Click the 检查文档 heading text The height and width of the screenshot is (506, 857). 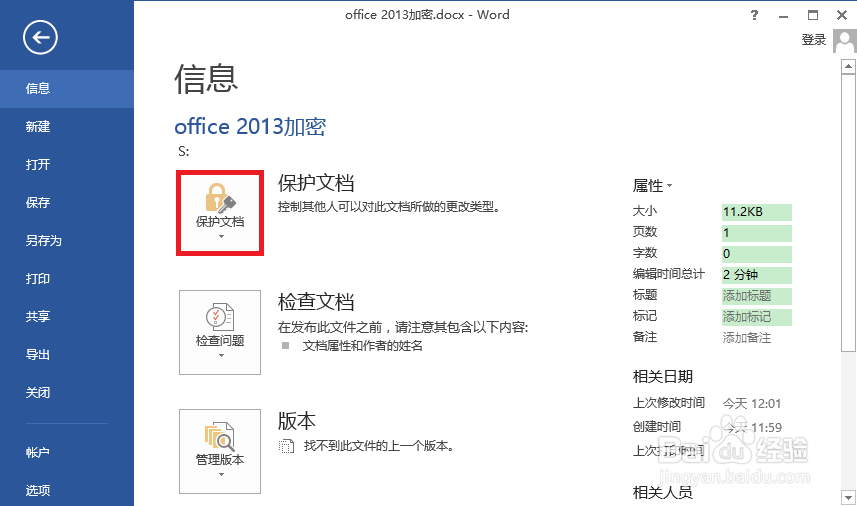coord(316,302)
